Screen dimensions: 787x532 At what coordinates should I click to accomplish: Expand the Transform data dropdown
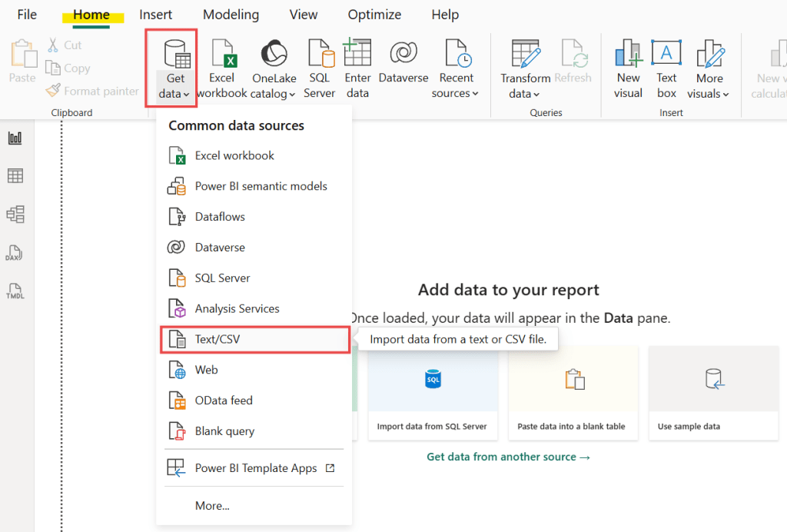point(525,94)
